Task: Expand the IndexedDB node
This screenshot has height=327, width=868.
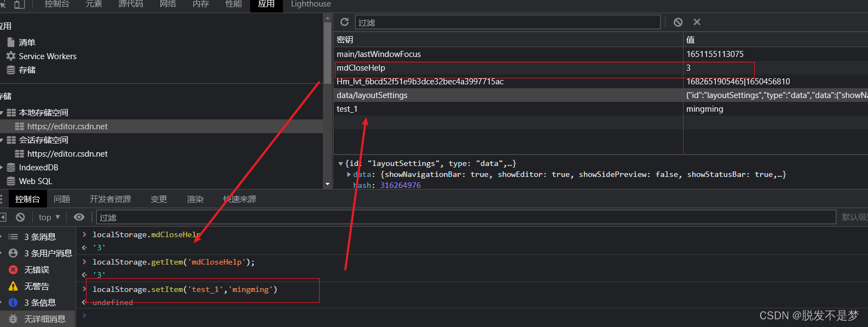Action: coord(2,167)
